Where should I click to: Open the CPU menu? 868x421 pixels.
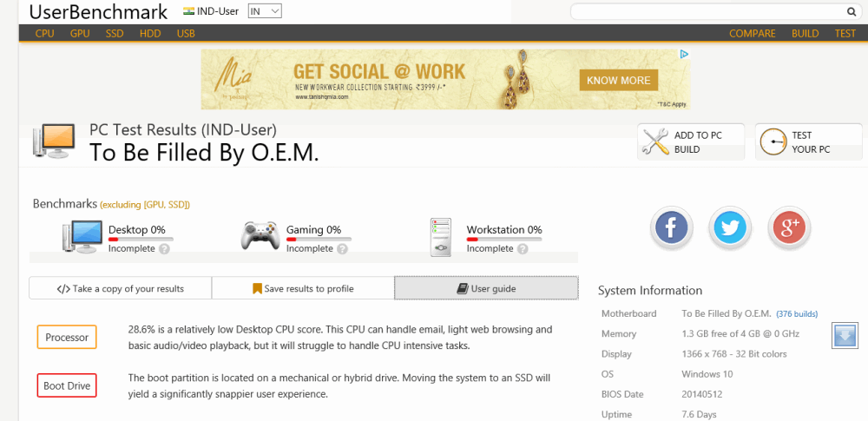point(45,33)
